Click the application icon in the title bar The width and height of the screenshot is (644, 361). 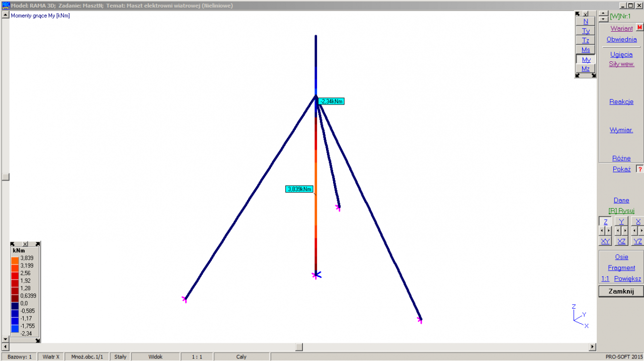(x=6, y=5)
